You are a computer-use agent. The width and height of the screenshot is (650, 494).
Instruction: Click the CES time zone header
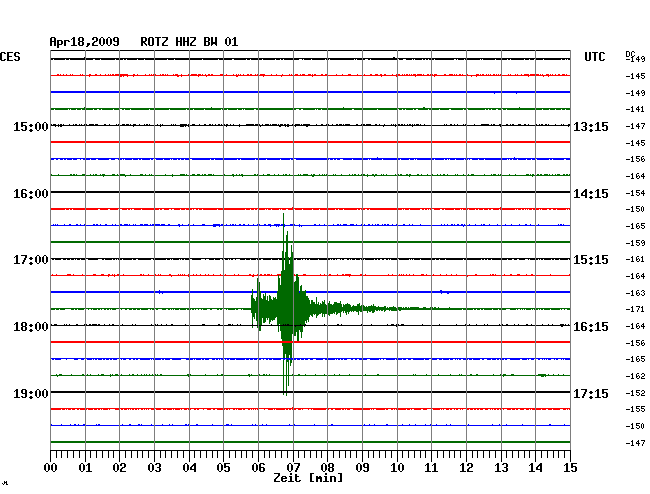(x=10, y=57)
